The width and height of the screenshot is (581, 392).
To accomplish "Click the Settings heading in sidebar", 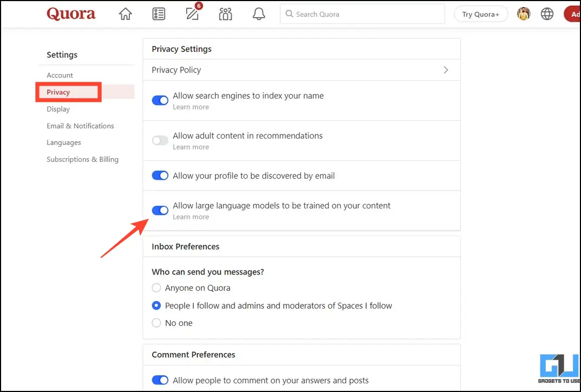I will coord(62,55).
